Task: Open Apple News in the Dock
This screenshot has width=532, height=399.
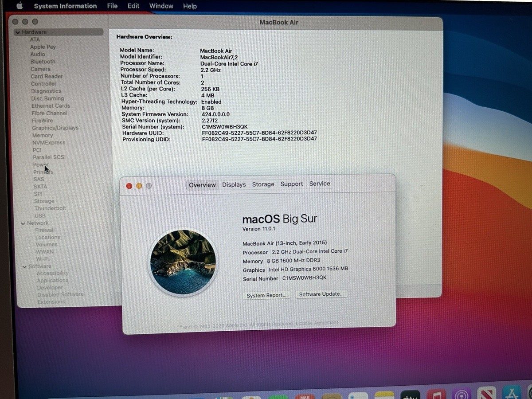Action: click(x=487, y=395)
